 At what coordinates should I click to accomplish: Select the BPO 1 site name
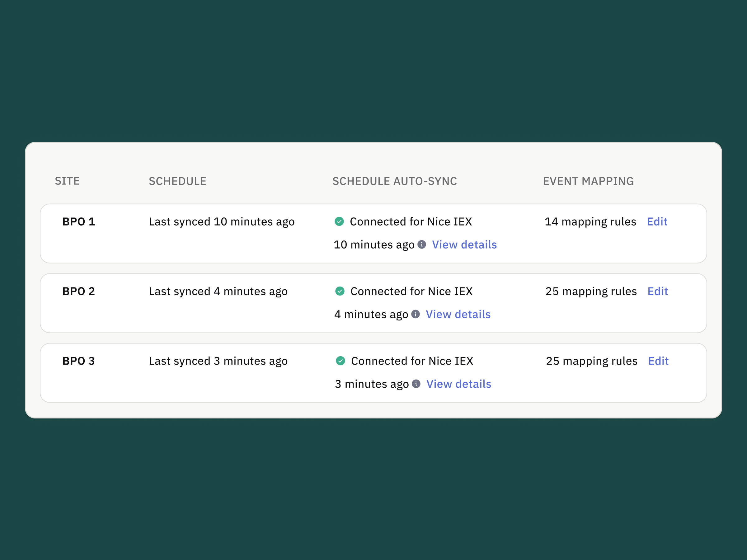[79, 222]
